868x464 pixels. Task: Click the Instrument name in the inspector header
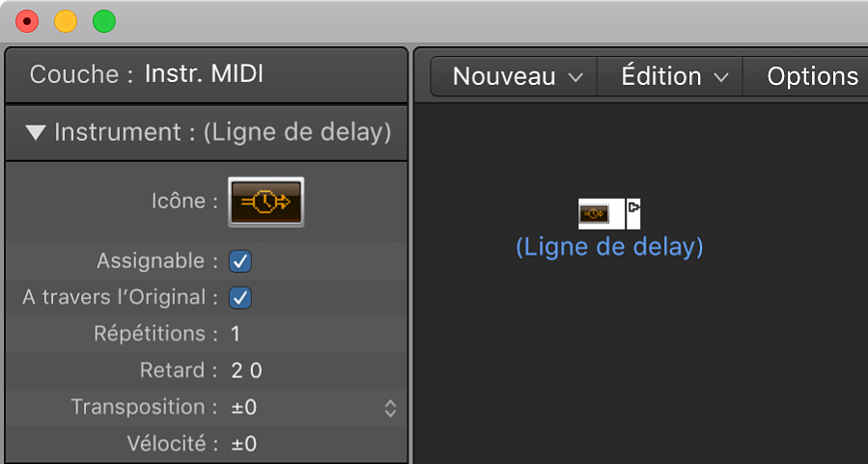click(296, 132)
